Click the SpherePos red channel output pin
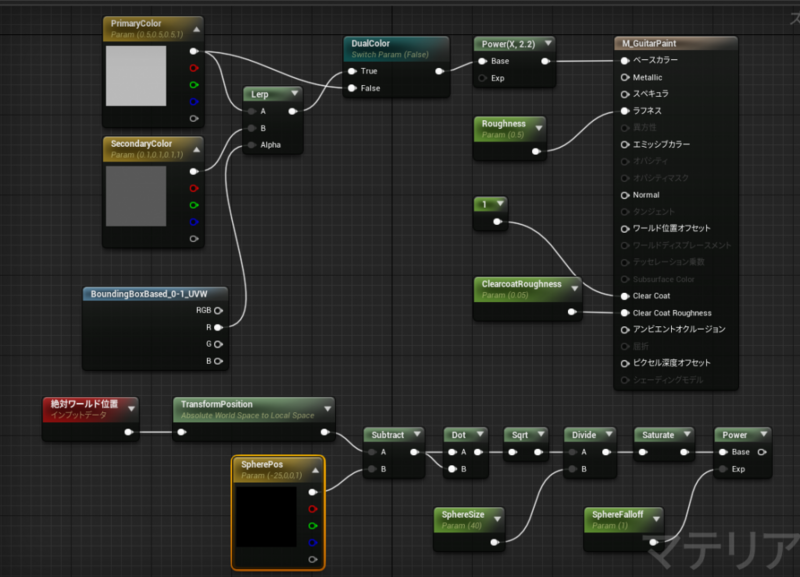 [313, 509]
